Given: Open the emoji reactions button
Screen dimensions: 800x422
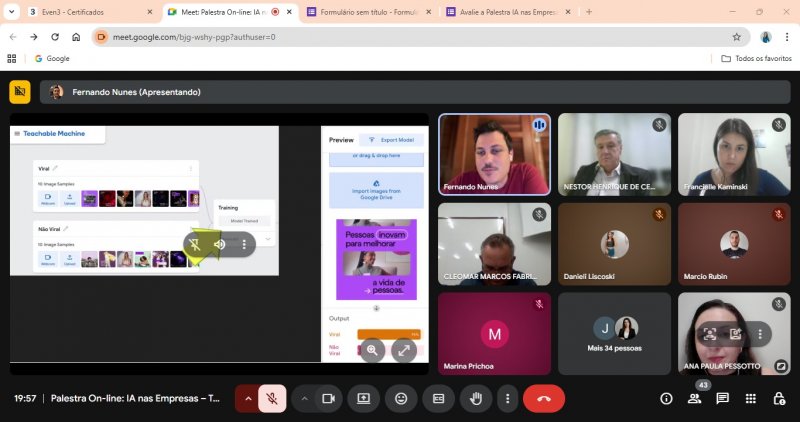Looking at the screenshot, I should point(401,398).
